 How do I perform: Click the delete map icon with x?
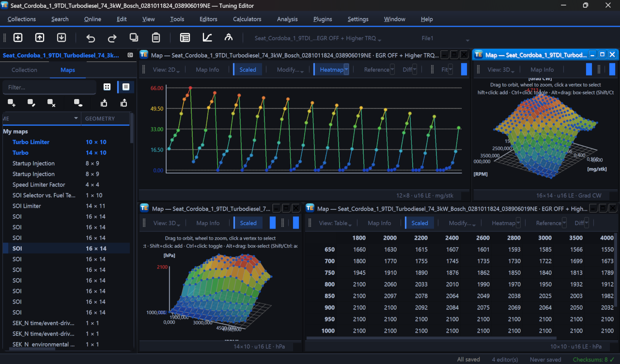tap(51, 103)
